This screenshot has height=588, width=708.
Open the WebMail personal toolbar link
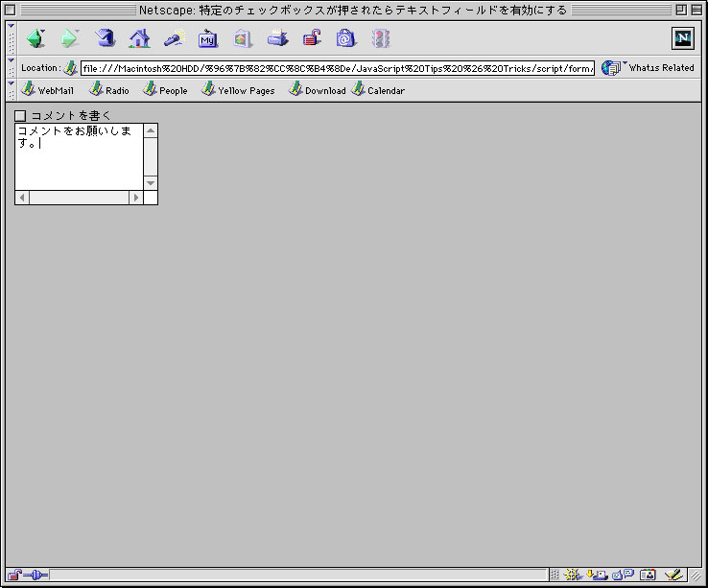tap(47, 90)
